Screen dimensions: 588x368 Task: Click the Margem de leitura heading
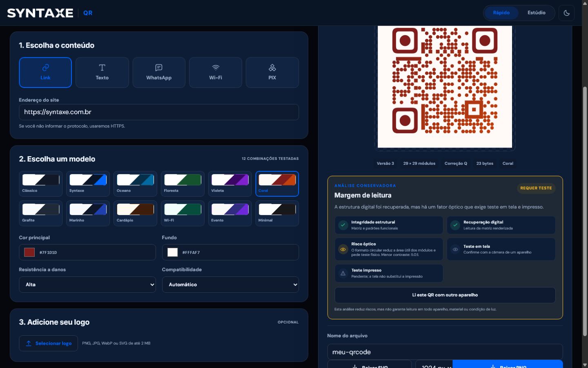(x=363, y=195)
